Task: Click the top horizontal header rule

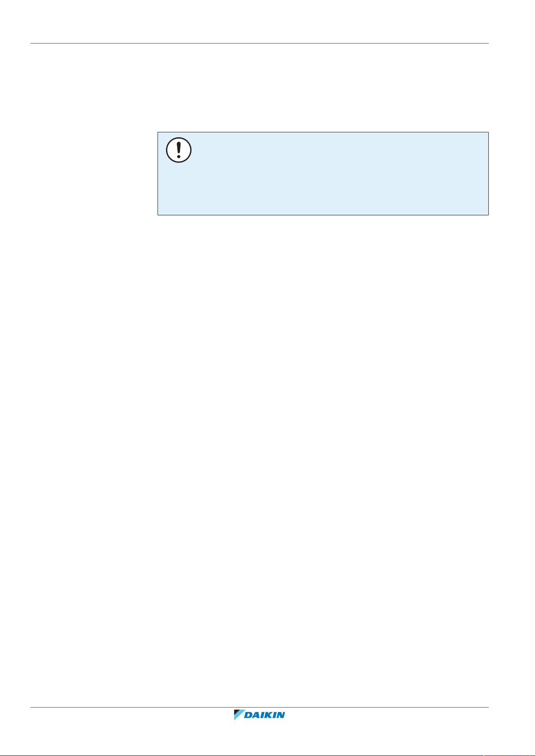Action: [x=259, y=44]
